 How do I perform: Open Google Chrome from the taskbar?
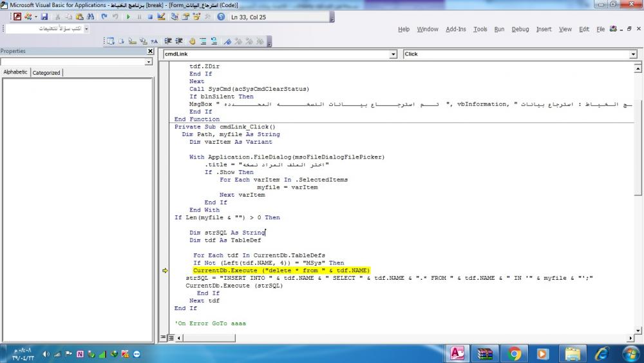pos(514,353)
